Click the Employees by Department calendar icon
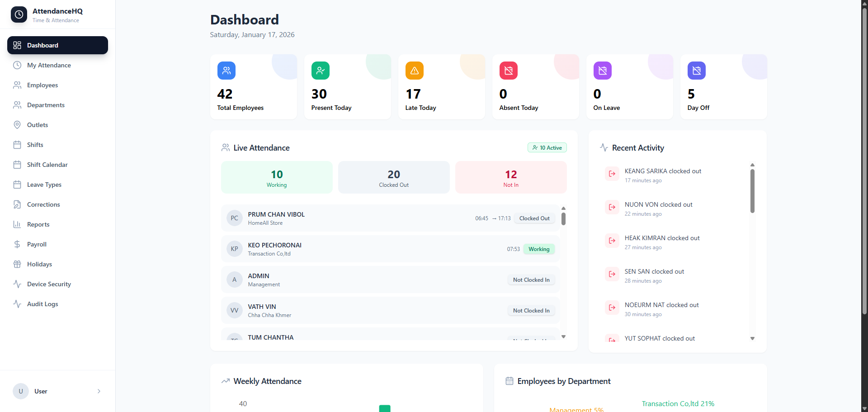Screen dimensions: 868x412 coord(509,381)
